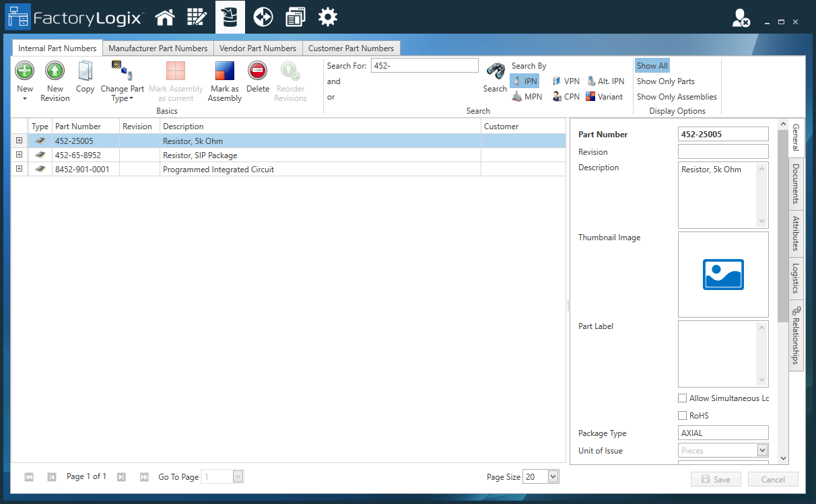
Task: Click the New Revision icon
Action: pos(55,71)
